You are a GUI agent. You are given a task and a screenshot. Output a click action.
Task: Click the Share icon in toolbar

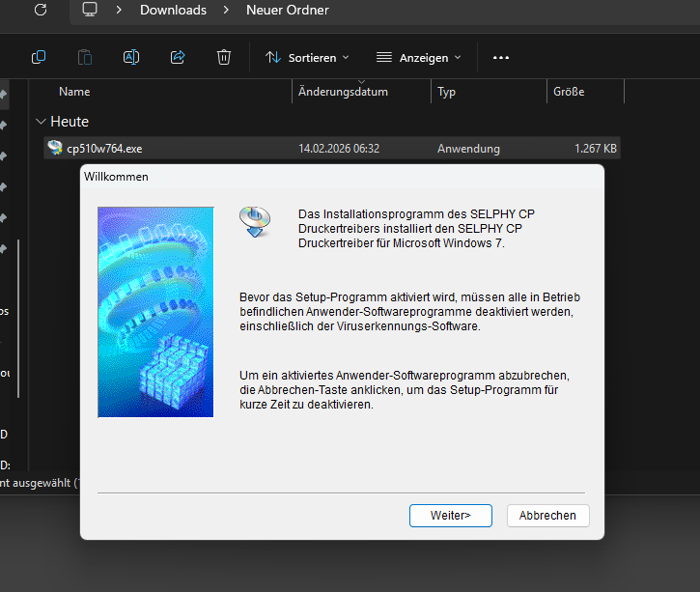tap(178, 57)
